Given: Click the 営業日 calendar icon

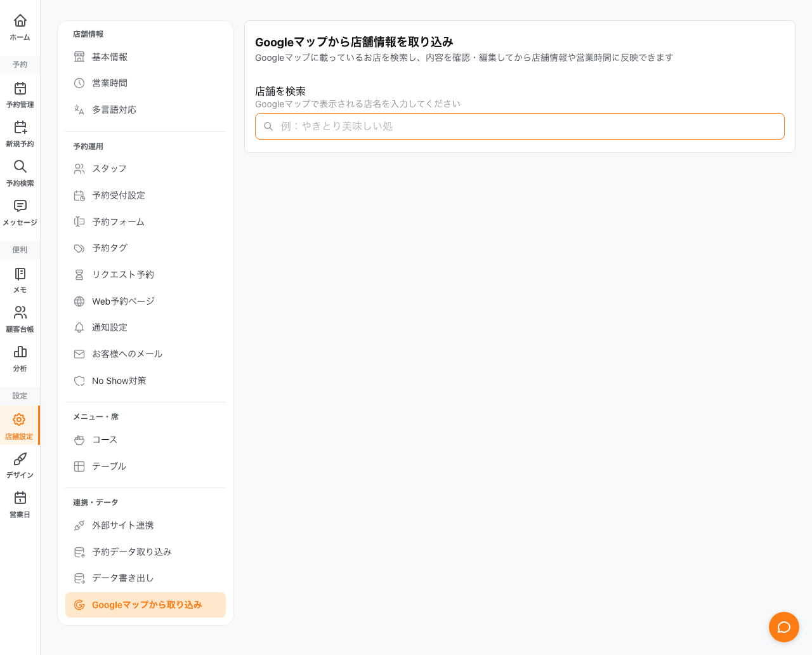Looking at the screenshot, I should pos(20,498).
